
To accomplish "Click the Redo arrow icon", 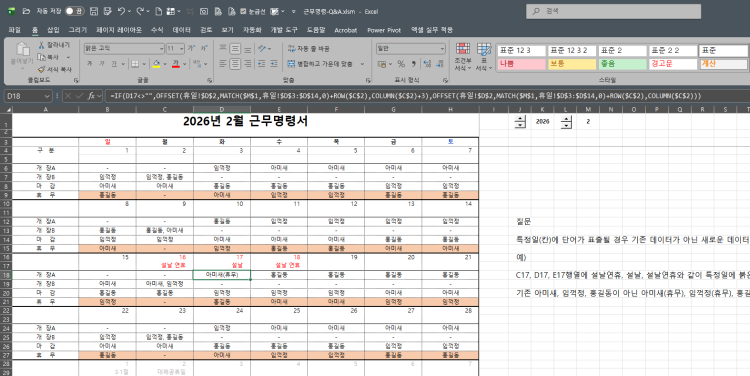I will click(x=140, y=11).
